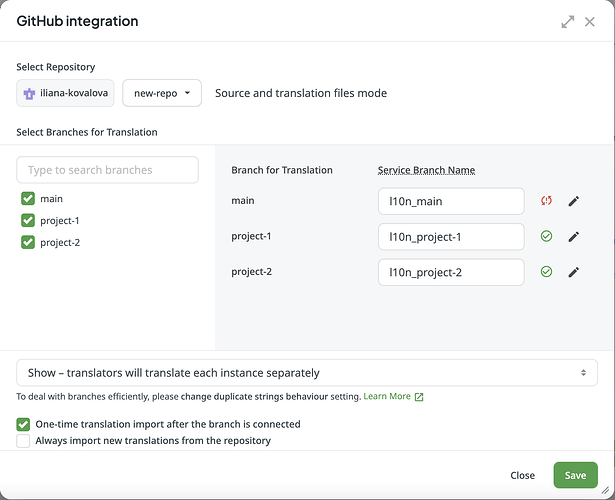This screenshot has width=615, height=500.
Task: Edit the l10n_main service branch field
Action: [451, 201]
